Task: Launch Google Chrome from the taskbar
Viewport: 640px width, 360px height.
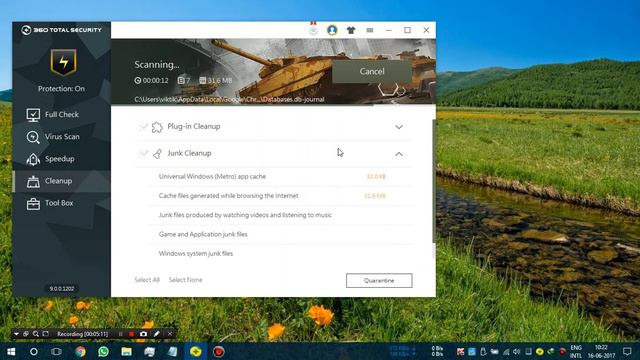Action: [x=80, y=351]
